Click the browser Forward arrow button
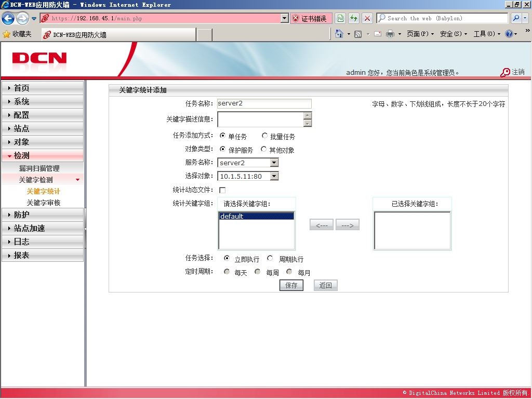The width and height of the screenshot is (532, 399). point(22,18)
